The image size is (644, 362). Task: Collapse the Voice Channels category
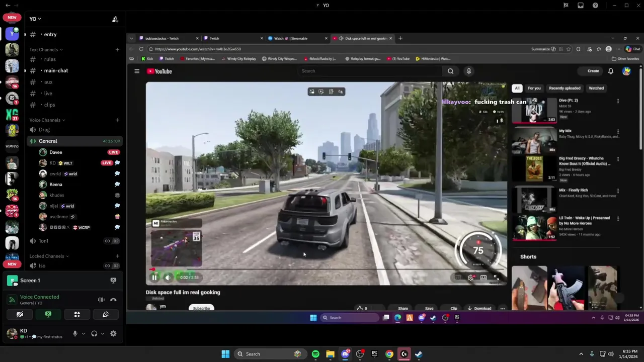(47, 120)
